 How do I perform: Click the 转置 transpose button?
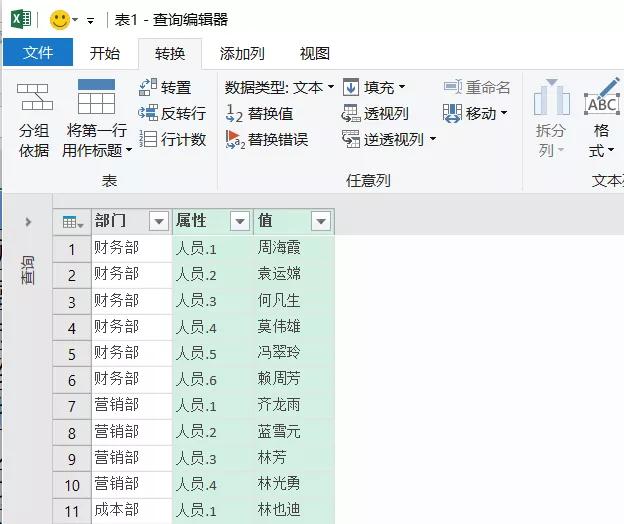165,87
